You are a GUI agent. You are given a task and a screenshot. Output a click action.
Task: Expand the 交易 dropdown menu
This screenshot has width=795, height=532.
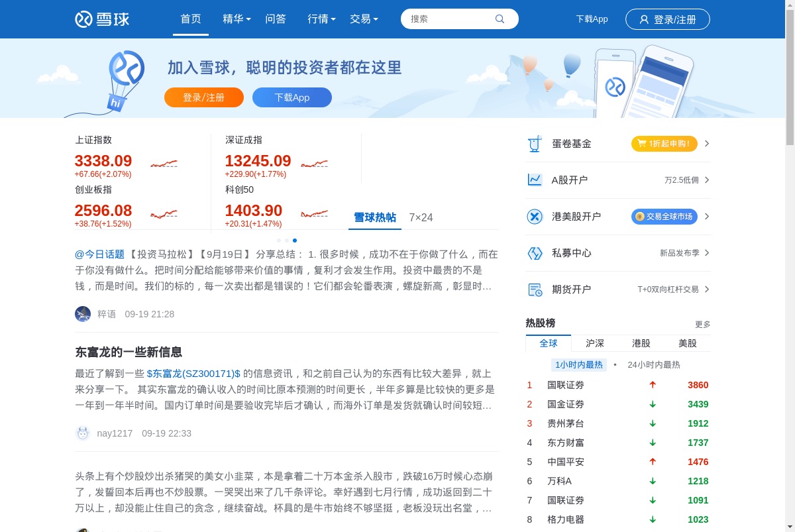[x=364, y=19]
